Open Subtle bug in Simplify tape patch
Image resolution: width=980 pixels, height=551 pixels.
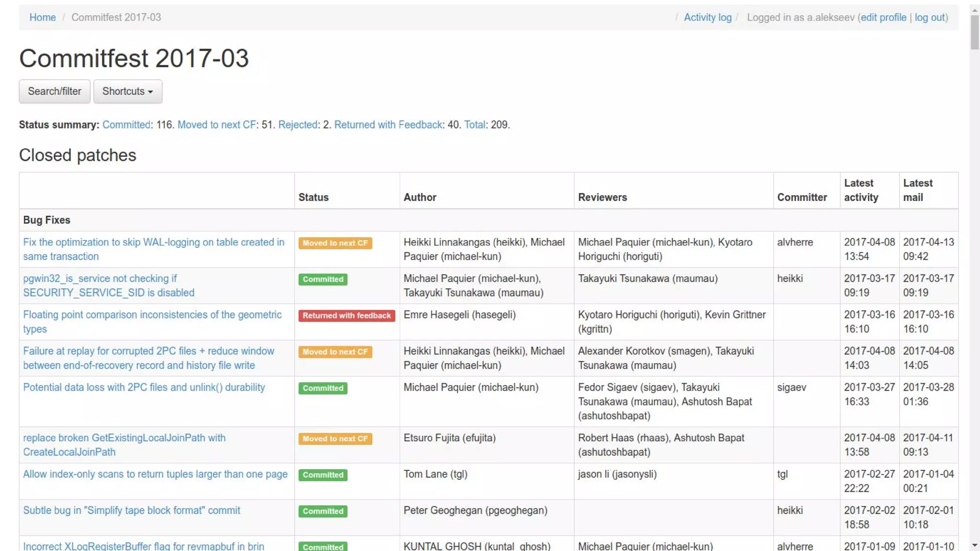pyautogui.click(x=132, y=510)
